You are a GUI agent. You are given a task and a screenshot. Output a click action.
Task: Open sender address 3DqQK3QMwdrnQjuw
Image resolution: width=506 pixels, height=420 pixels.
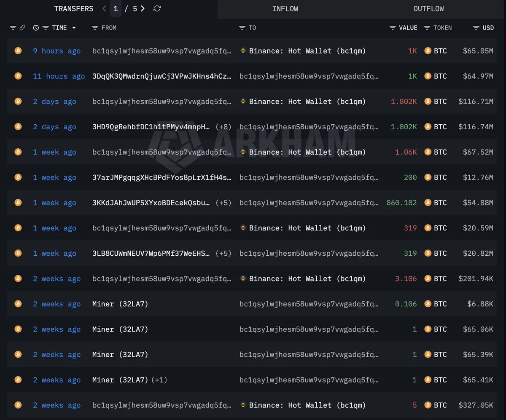(x=162, y=76)
